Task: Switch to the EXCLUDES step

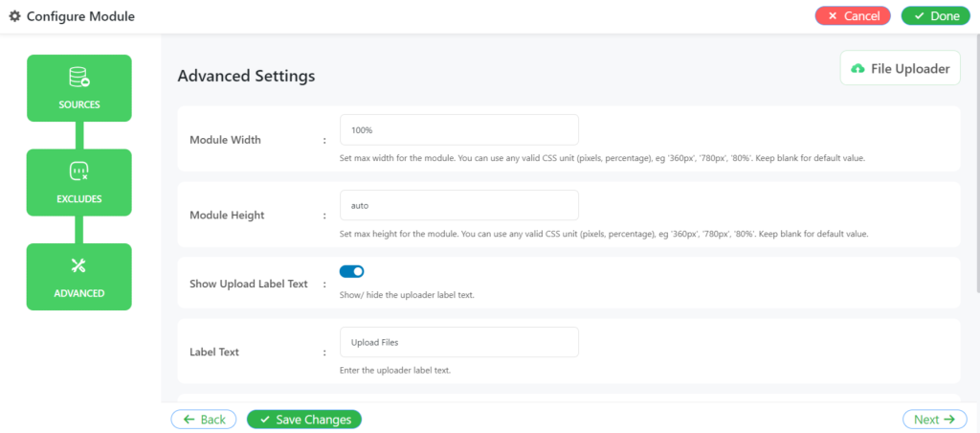Action: click(x=79, y=183)
